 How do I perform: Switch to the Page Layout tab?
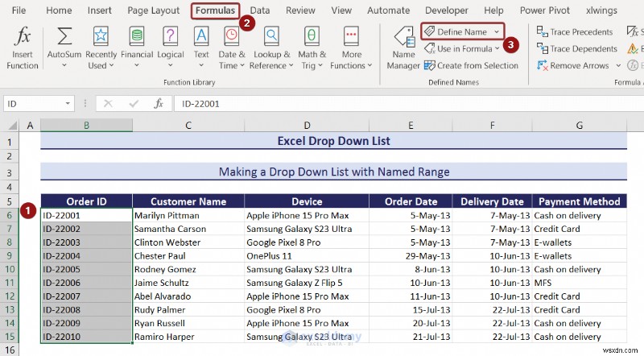click(x=153, y=10)
